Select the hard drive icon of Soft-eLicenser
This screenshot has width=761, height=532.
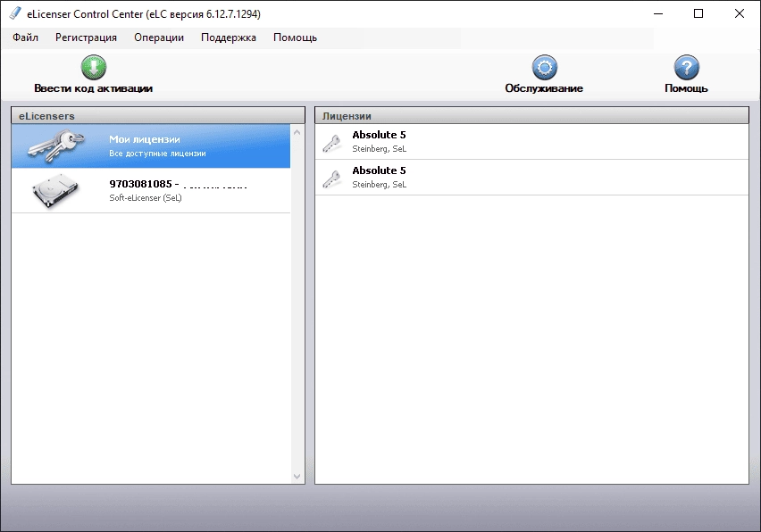[x=54, y=190]
